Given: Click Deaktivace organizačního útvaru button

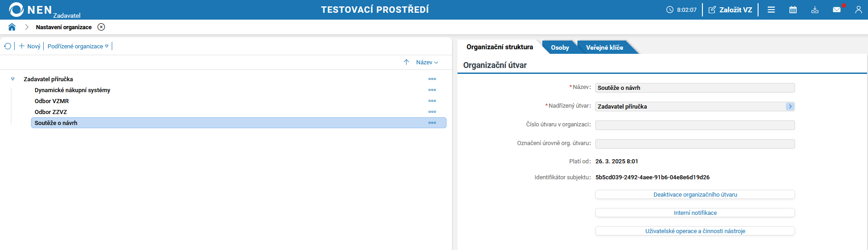Looking at the screenshot, I should (695, 194).
